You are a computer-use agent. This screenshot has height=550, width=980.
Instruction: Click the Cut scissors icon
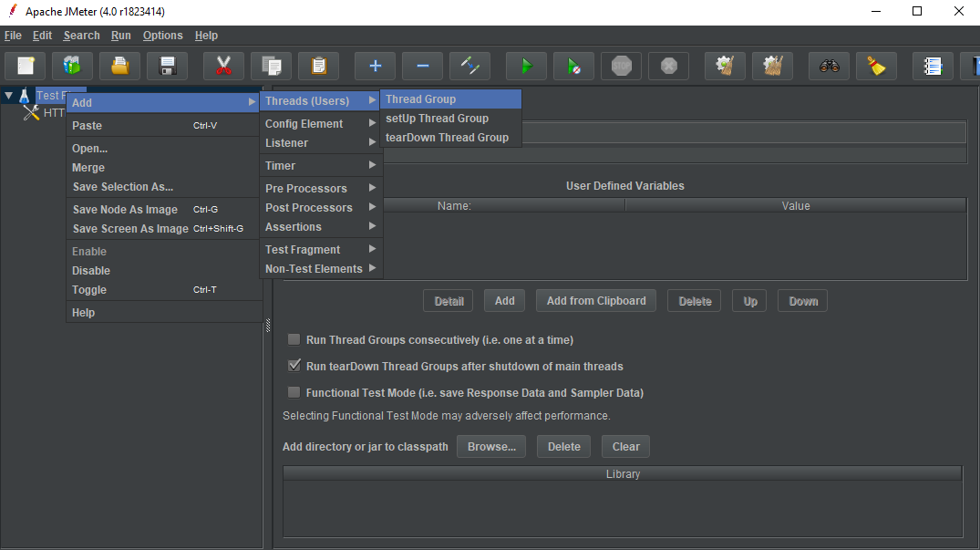[223, 66]
